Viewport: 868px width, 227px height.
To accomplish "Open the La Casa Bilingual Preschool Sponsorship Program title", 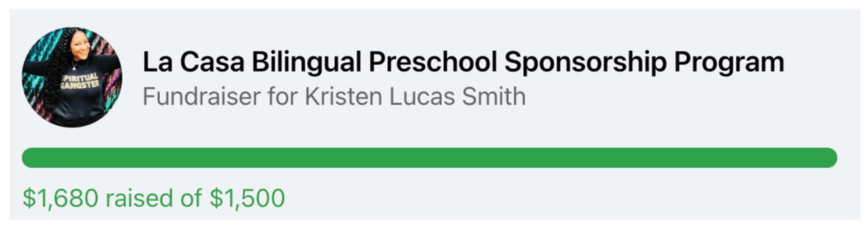I will 463,62.
